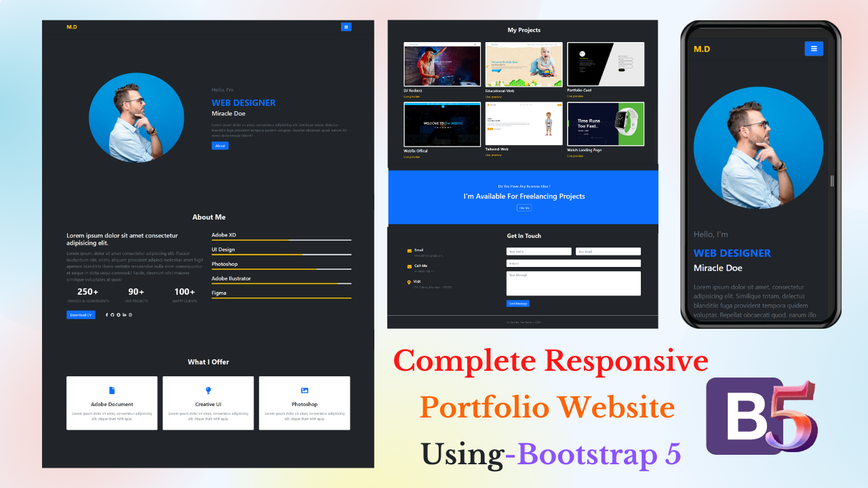Click the M.D logo in desktop navbar
The width and height of the screenshot is (868, 488).
click(x=72, y=27)
